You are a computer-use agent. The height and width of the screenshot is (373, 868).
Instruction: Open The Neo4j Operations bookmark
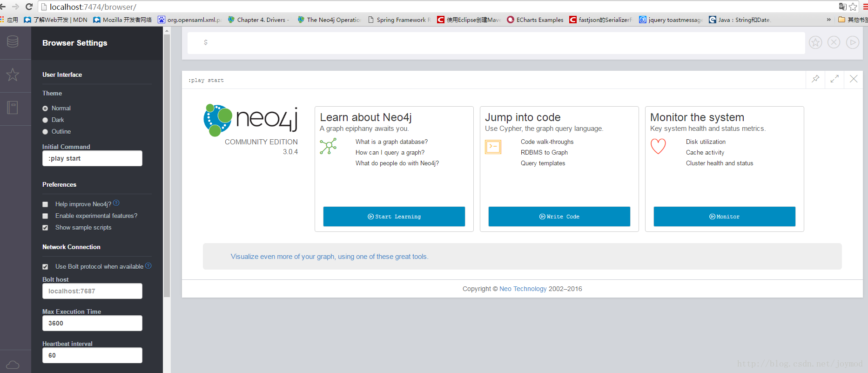click(x=329, y=20)
